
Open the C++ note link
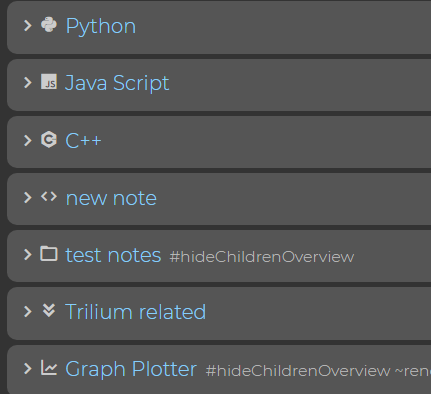click(x=83, y=140)
